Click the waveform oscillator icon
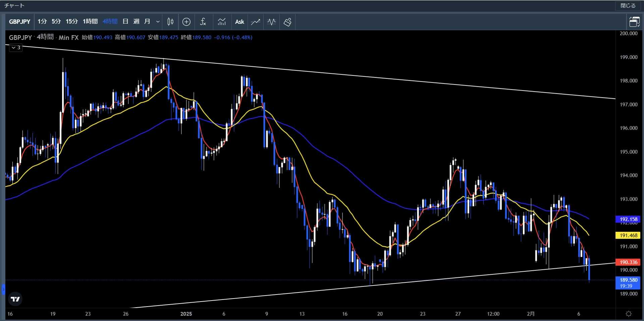This screenshot has height=321, width=644. [x=271, y=22]
